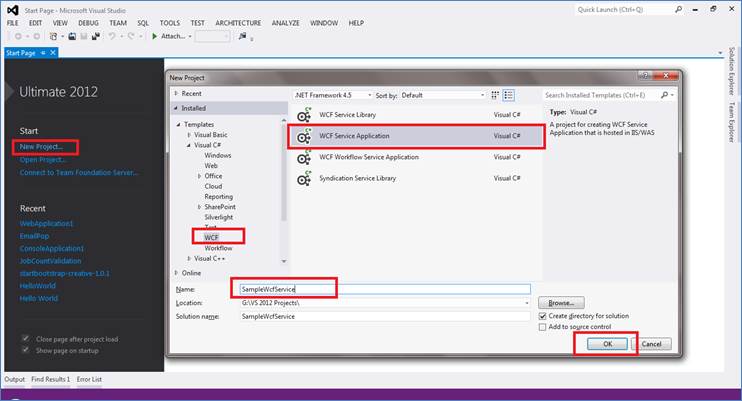
Task: Collapse the Visual C# tree node
Action: (x=189, y=145)
